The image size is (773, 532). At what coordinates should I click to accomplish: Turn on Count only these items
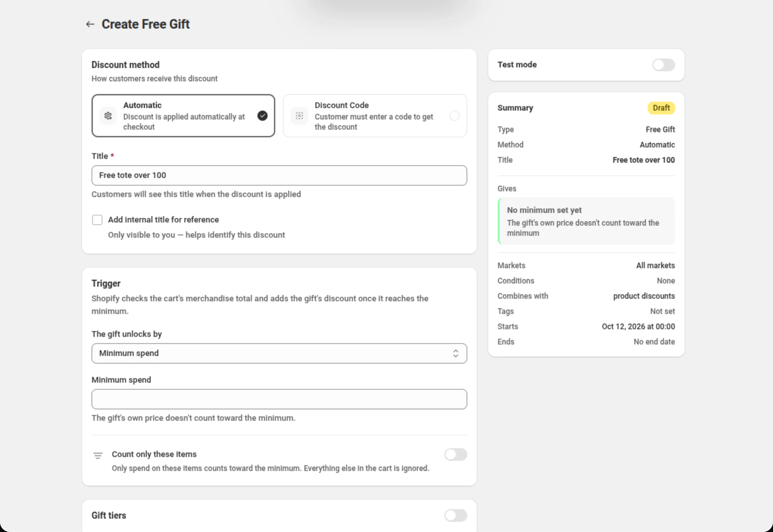pyautogui.click(x=456, y=454)
